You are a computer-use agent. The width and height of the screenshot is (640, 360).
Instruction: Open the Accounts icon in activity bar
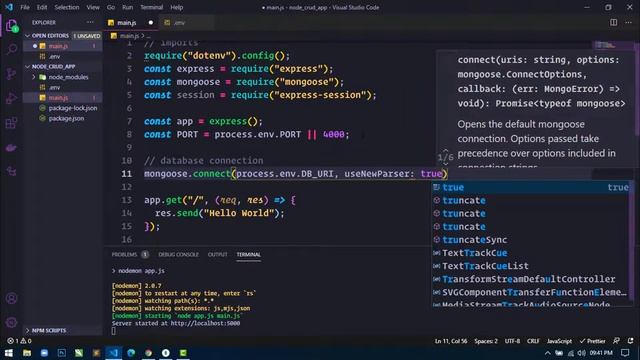click(x=12, y=298)
